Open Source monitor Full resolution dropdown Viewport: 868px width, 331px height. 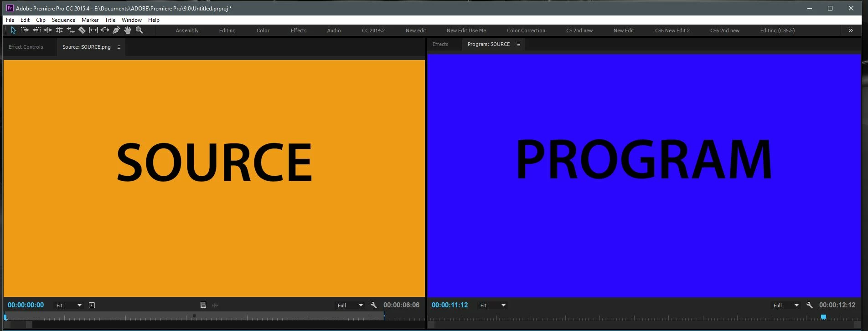[350, 306]
